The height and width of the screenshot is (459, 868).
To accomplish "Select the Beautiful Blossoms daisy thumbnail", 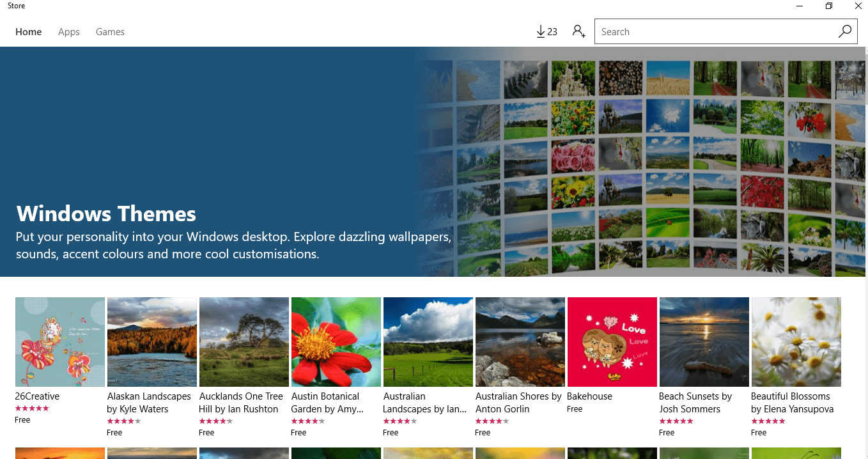I will point(796,342).
